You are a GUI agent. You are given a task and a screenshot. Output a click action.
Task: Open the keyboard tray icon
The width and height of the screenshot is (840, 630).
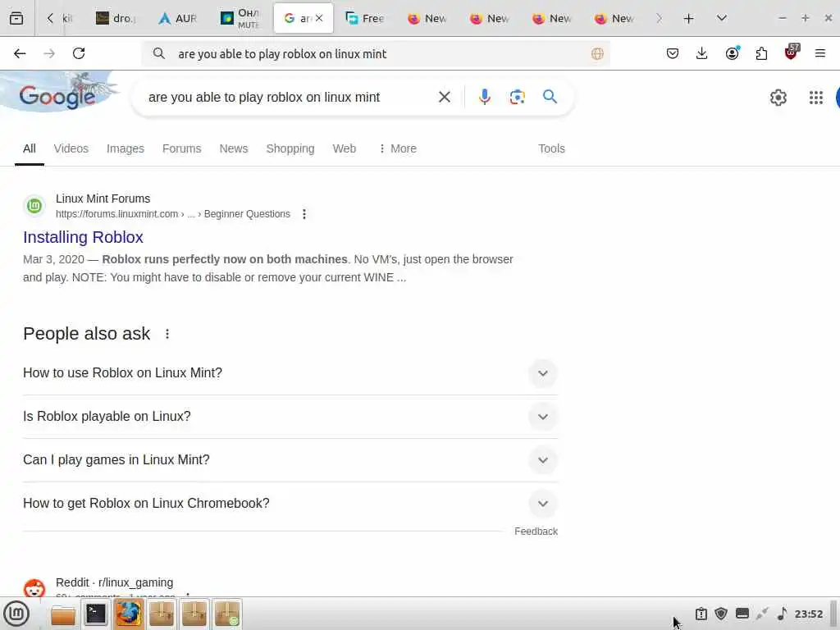[x=742, y=614]
